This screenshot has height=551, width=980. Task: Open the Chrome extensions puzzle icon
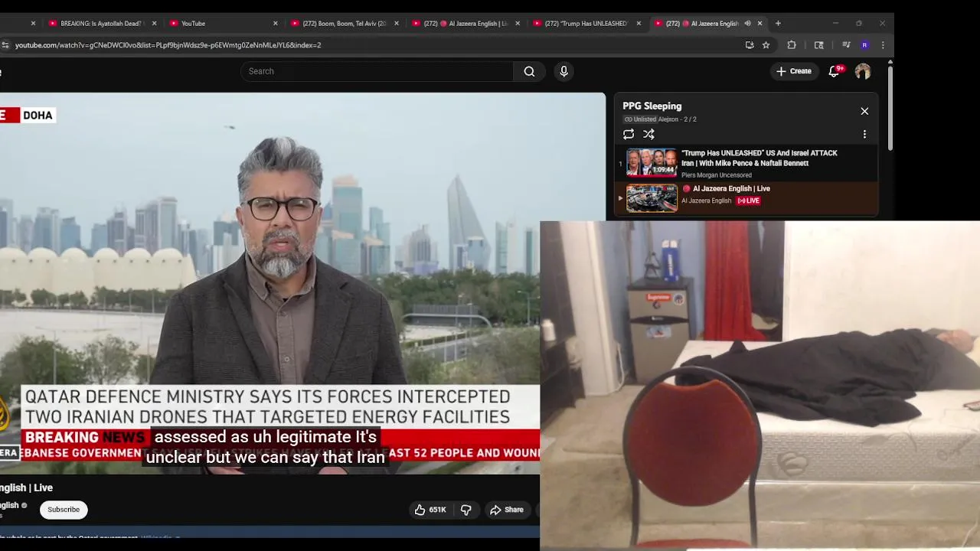click(792, 45)
